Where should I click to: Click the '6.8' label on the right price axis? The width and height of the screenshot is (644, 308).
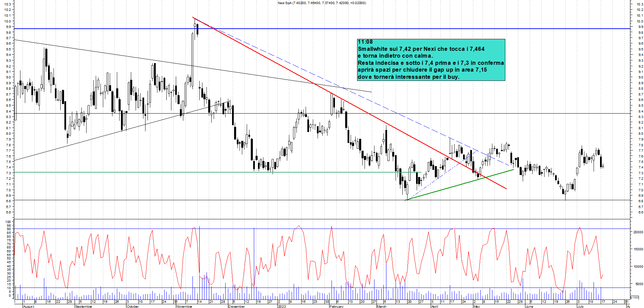tap(641, 201)
